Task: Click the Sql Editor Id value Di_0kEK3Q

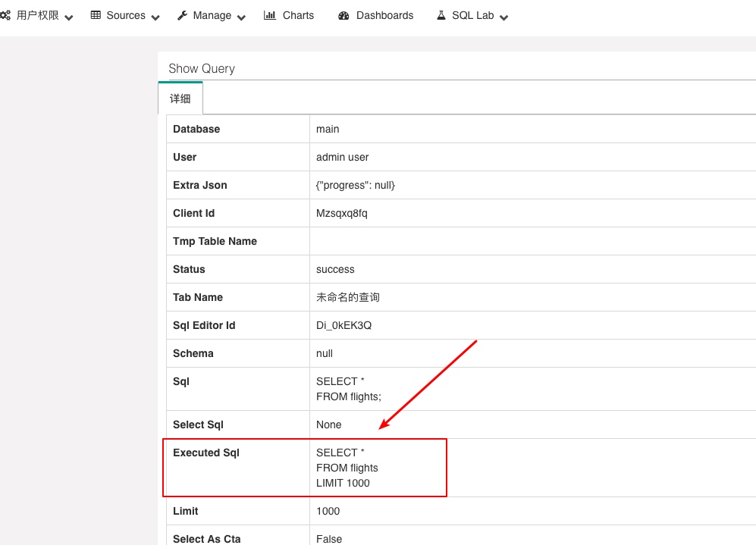Action: coord(343,325)
